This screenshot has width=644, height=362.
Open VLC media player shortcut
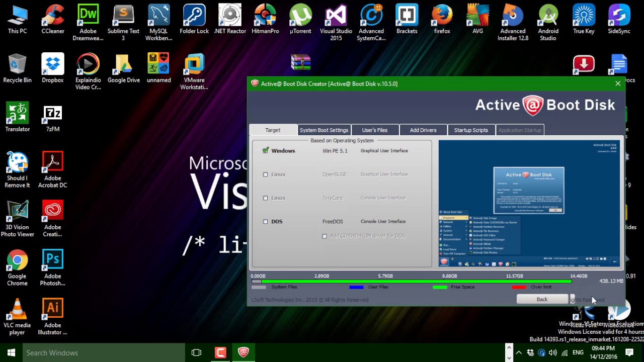17,317
